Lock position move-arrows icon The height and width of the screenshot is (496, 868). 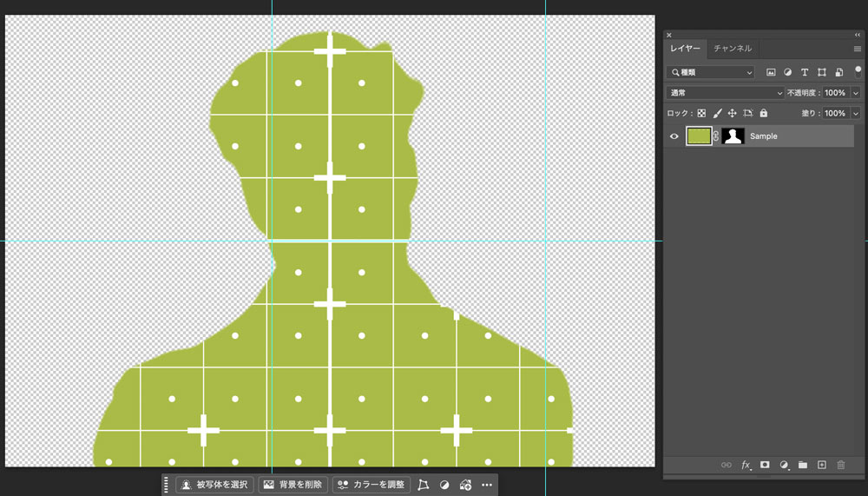click(732, 113)
